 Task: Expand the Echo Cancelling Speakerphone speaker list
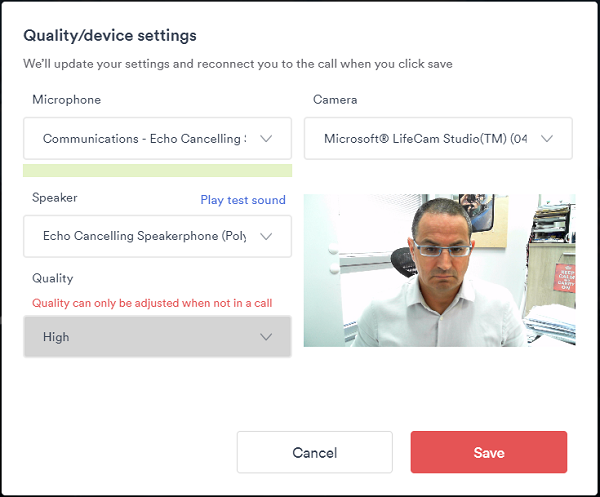145,237
